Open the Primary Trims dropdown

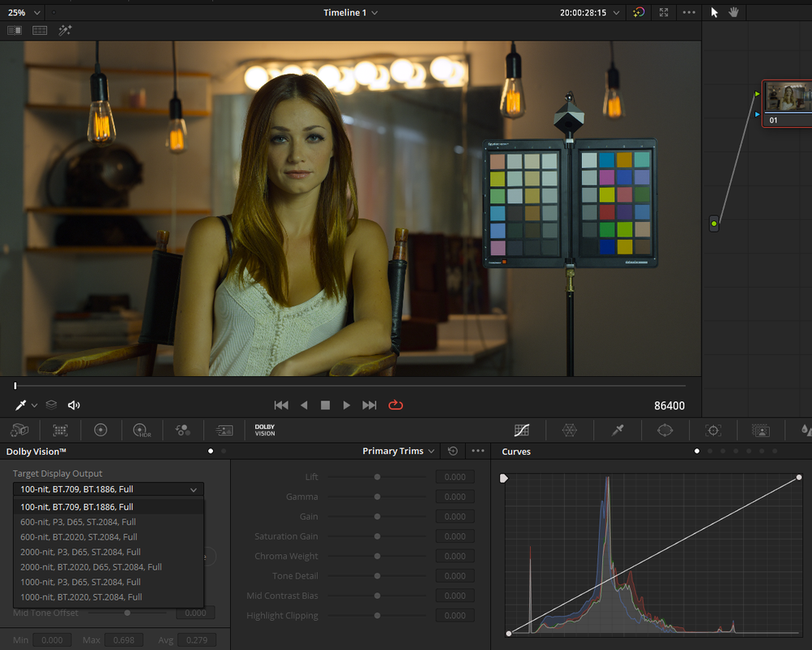pos(398,451)
